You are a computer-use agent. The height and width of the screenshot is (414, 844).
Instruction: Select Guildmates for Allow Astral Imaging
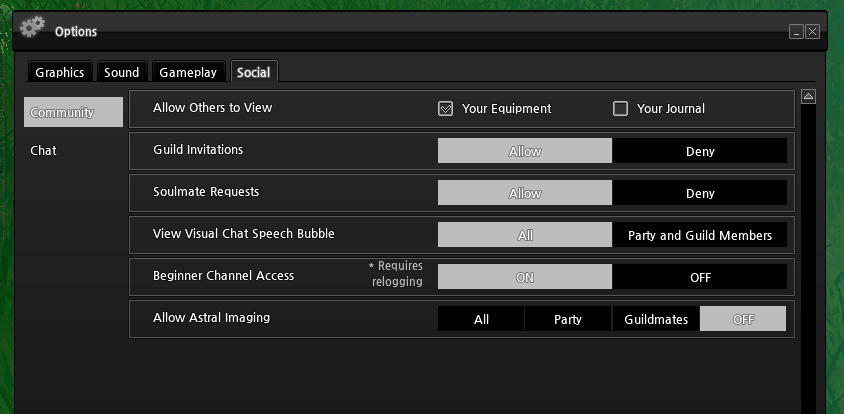click(x=655, y=319)
